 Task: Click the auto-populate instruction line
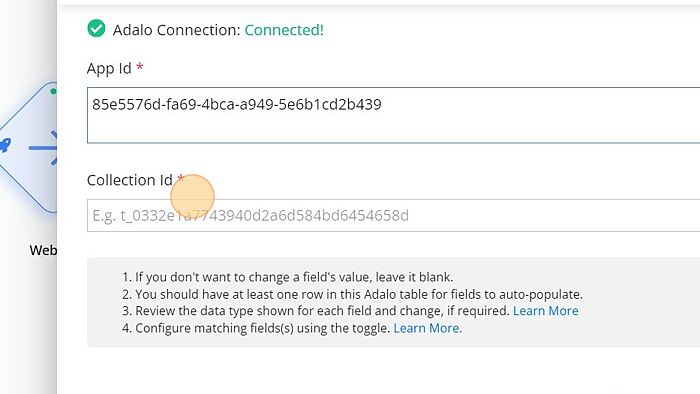coord(352,294)
